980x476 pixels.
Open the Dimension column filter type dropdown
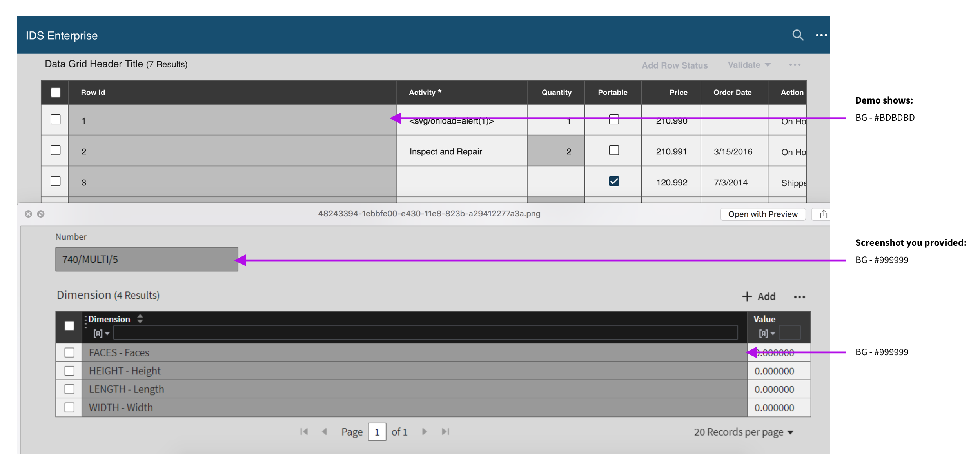tap(101, 333)
